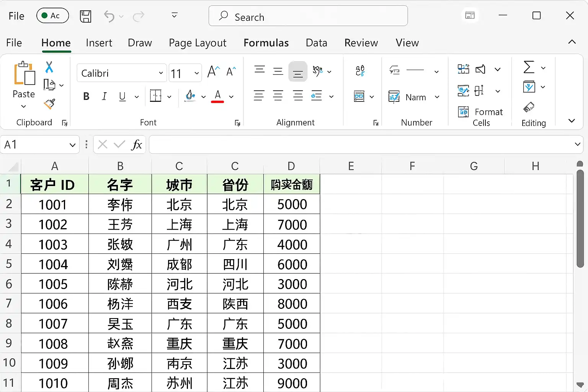
Task: Click the Fill Color paint bucket icon
Action: coord(190,96)
